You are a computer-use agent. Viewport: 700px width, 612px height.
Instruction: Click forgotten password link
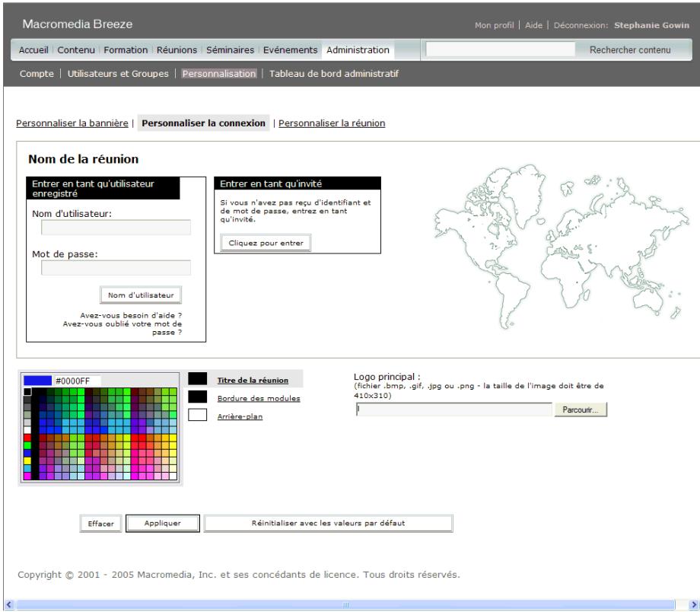(x=123, y=328)
